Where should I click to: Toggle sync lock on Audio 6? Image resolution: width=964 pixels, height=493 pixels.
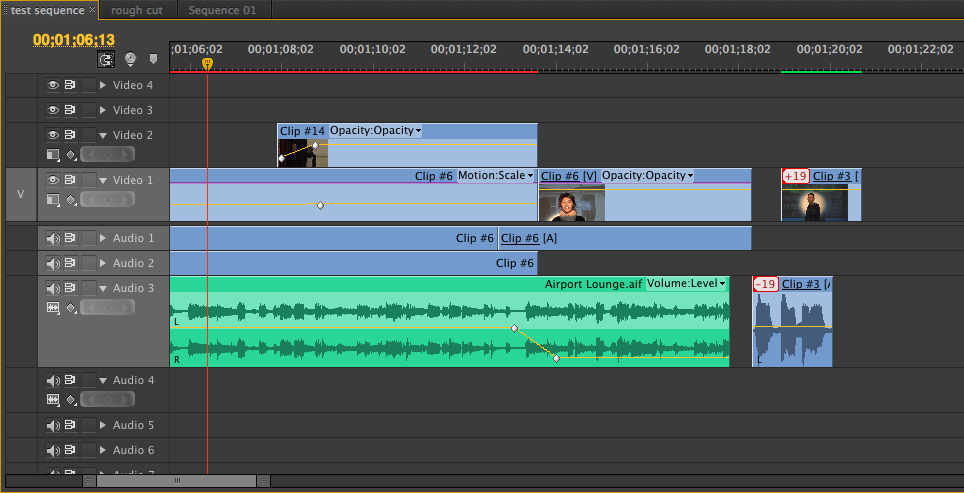pos(69,451)
